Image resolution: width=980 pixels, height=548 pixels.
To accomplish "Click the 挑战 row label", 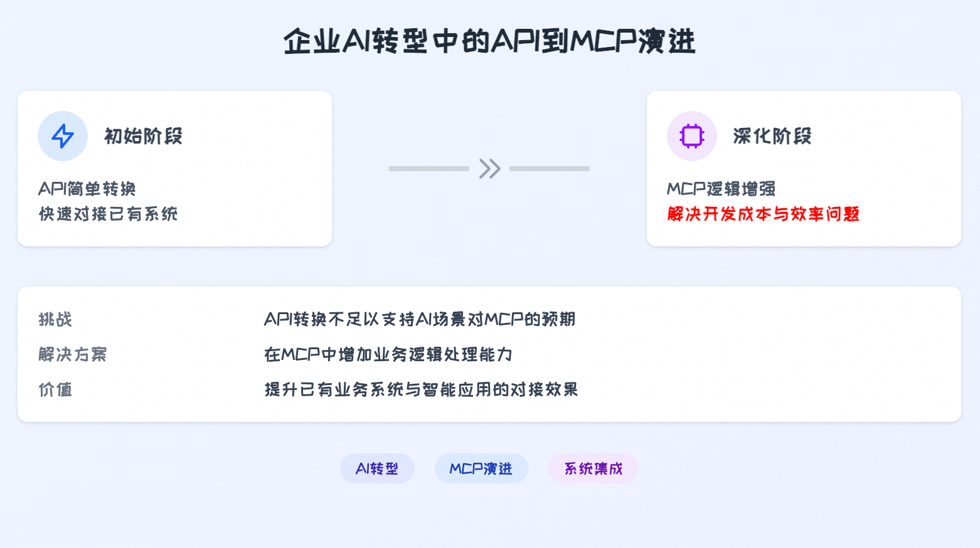I will (55, 320).
